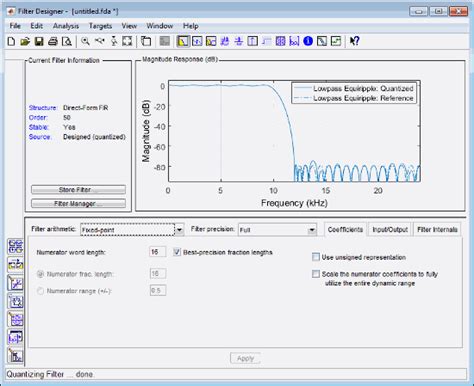
Task: Open the Help menu
Action: point(190,26)
